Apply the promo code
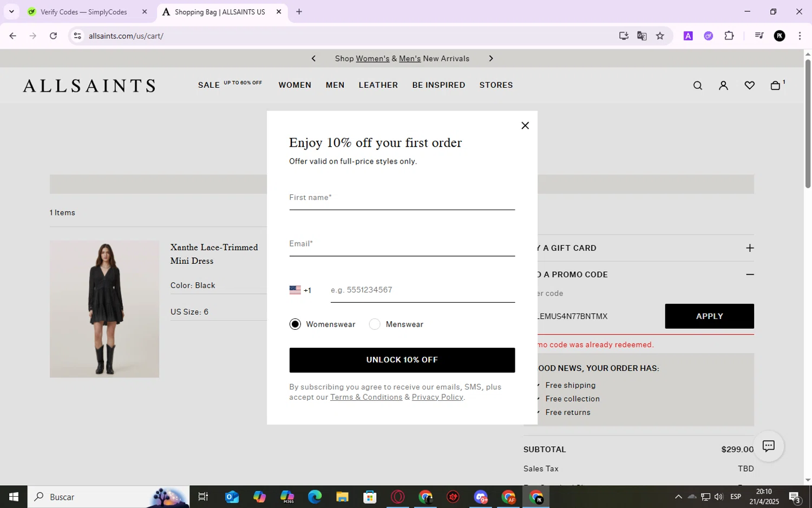This screenshot has height=508, width=812. pyautogui.click(x=709, y=316)
